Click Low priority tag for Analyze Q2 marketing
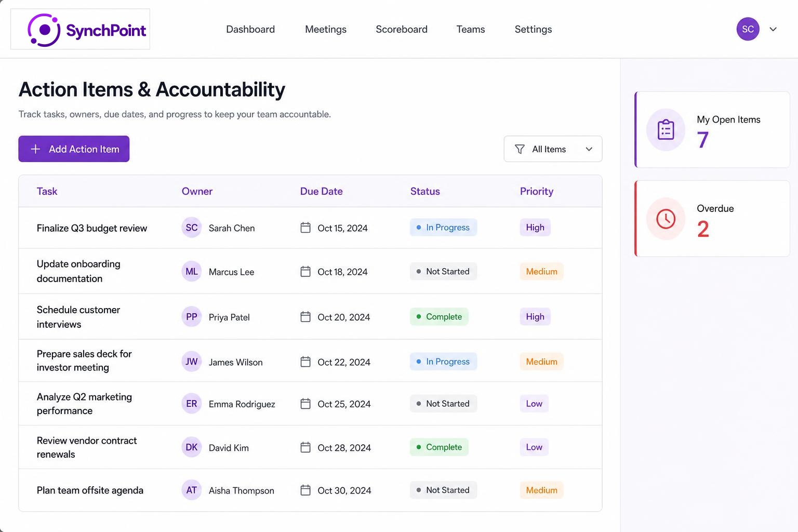The height and width of the screenshot is (532, 798). pyautogui.click(x=534, y=404)
